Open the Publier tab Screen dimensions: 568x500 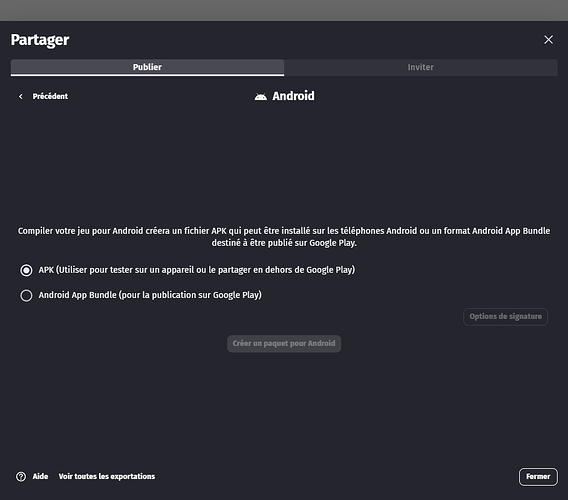pos(147,67)
